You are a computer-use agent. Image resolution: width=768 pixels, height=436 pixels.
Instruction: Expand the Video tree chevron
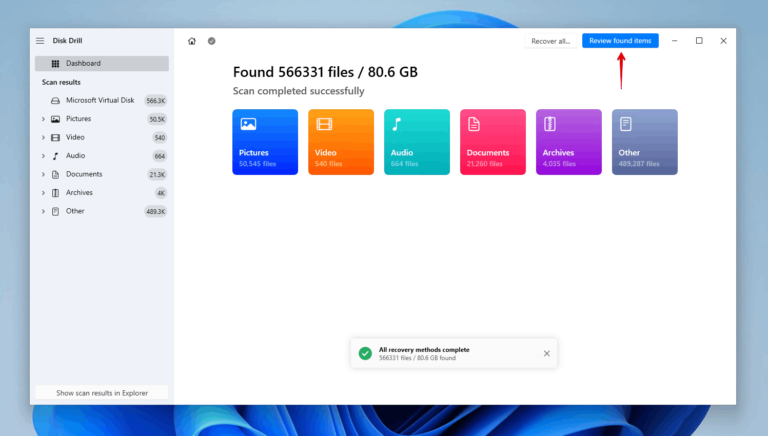[43, 138]
